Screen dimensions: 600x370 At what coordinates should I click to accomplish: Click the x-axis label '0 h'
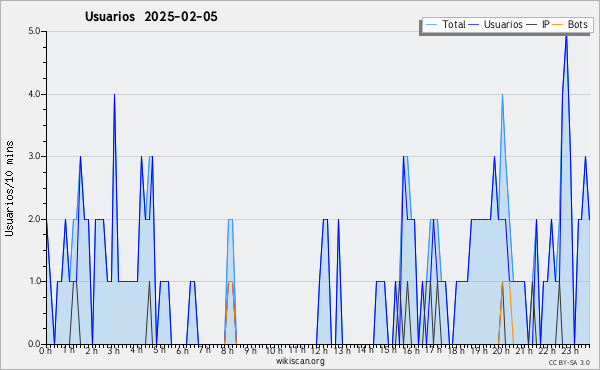(x=45, y=351)
